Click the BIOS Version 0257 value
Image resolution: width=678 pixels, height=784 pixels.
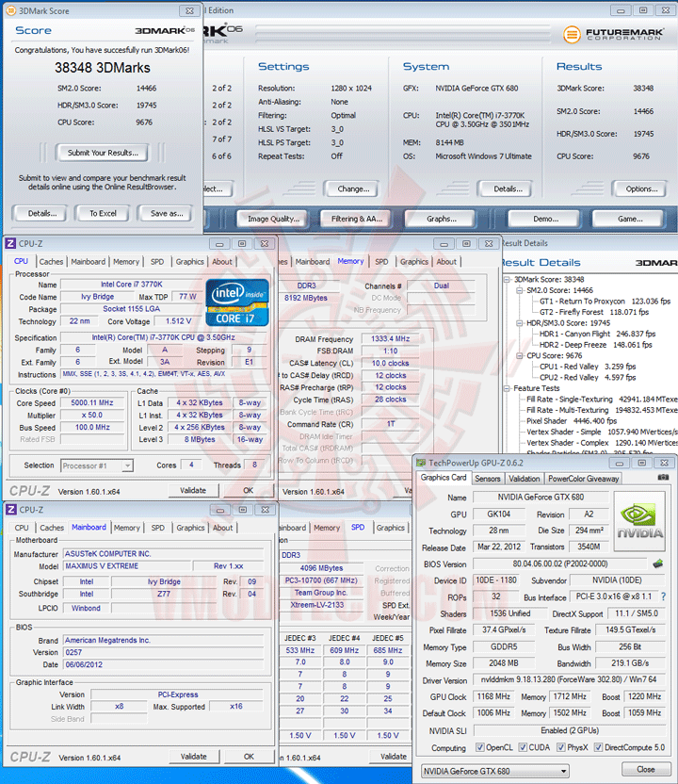click(x=164, y=652)
